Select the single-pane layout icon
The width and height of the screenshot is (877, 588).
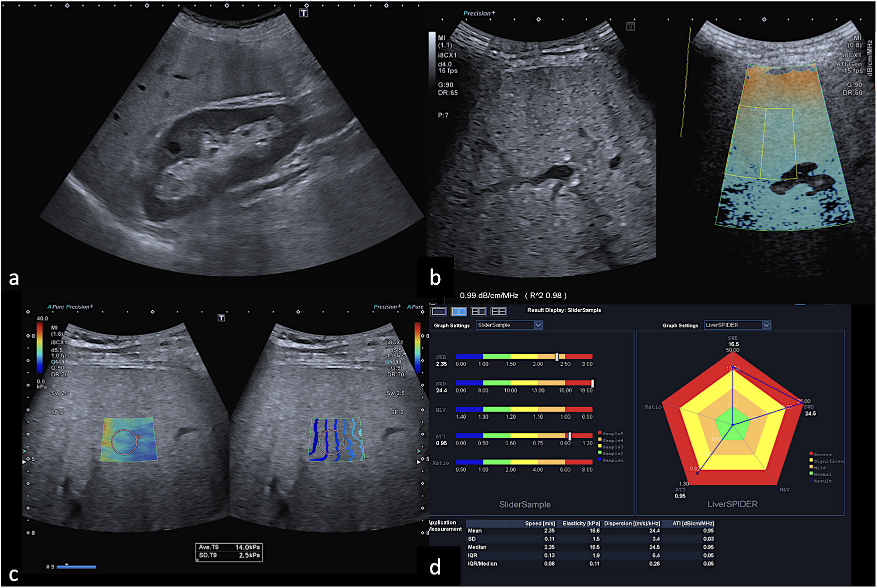pyautogui.click(x=438, y=312)
